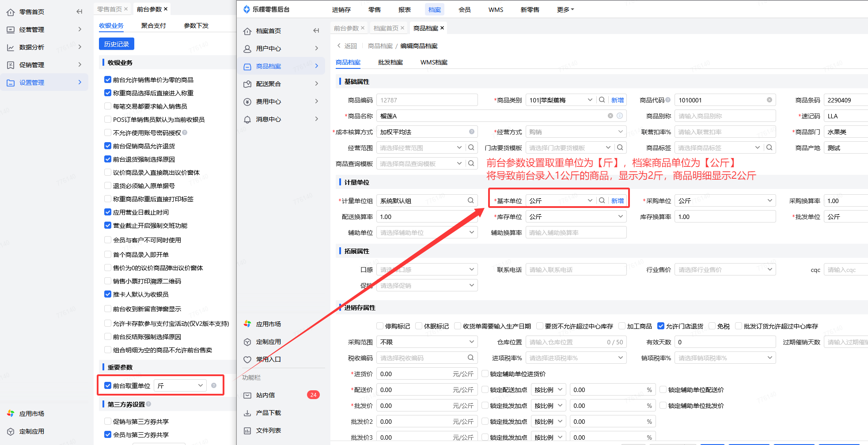Enable 每笔交易都要求输入销售员 checkbox
The height and width of the screenshot is (445, 868).
[x=108, y=106]
